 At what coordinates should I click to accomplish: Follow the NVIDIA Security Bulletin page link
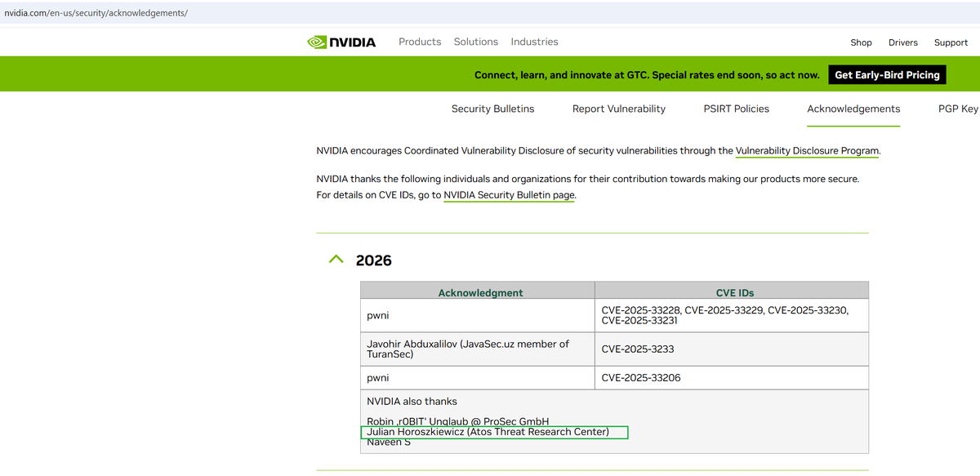pos(510,196)
